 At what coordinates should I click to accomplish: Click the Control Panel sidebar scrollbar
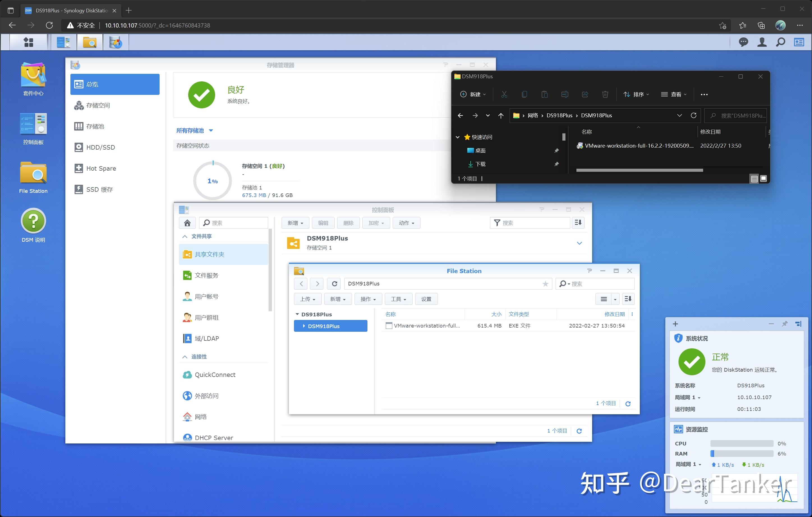pos(270,270)
